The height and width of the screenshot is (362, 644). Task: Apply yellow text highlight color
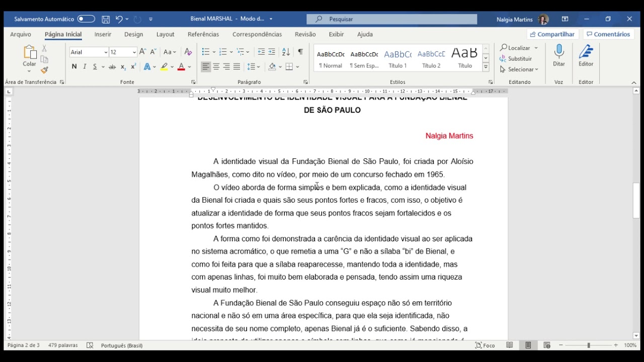(164, 67)
